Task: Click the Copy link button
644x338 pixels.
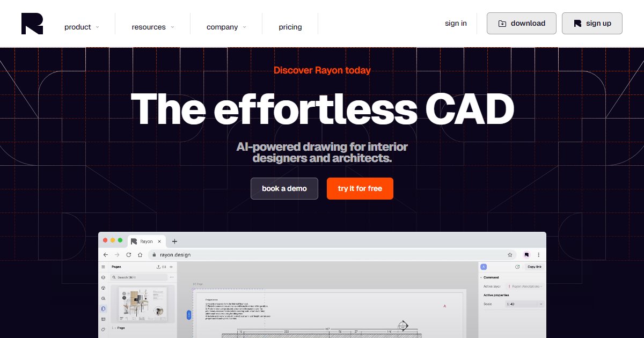Action: coord(535,267)
